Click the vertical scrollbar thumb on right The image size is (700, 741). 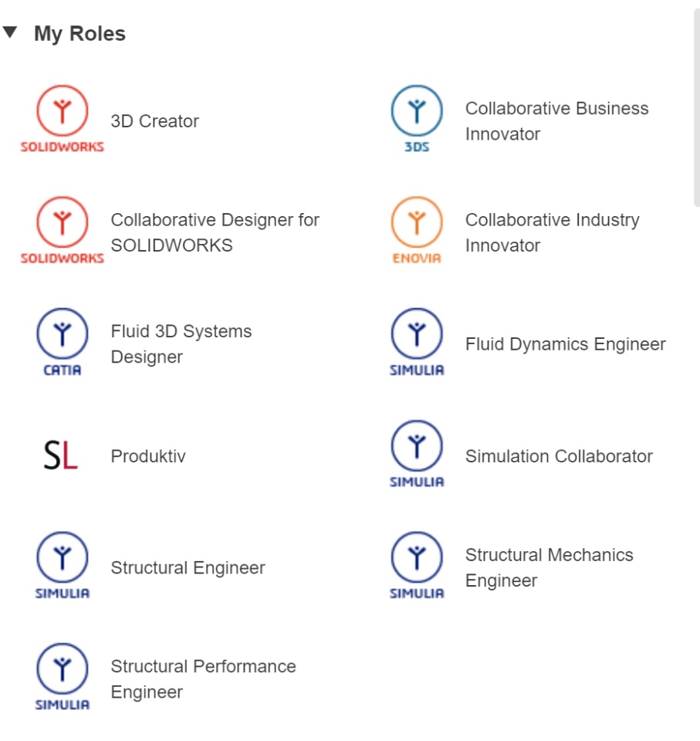(x=697, y=108)
